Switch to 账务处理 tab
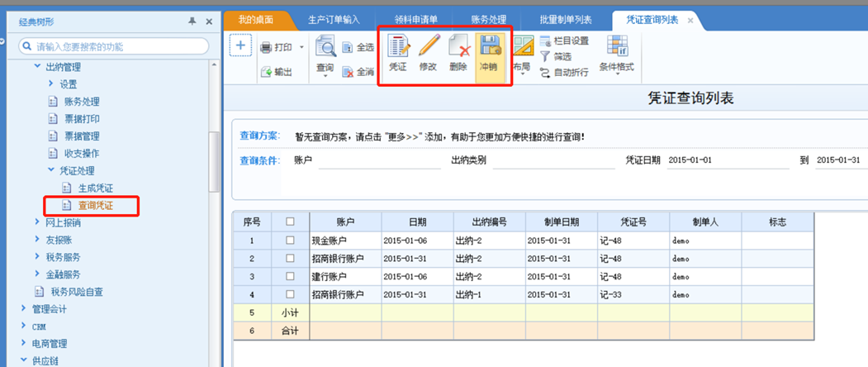The image size is (868, 367). [488, 20]
